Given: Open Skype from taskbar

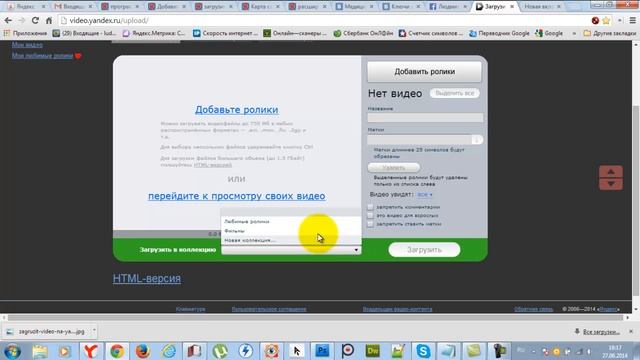Looking at the screenshot, I should pos(423,351).
